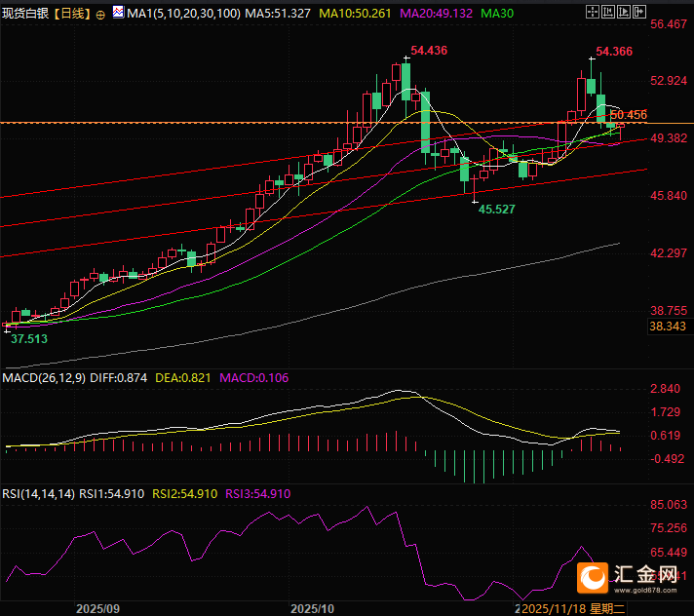Screen dimensions: 694x616
Task: Click the MACD(26,12,9) indicator label
Action: tap(44, 378)
